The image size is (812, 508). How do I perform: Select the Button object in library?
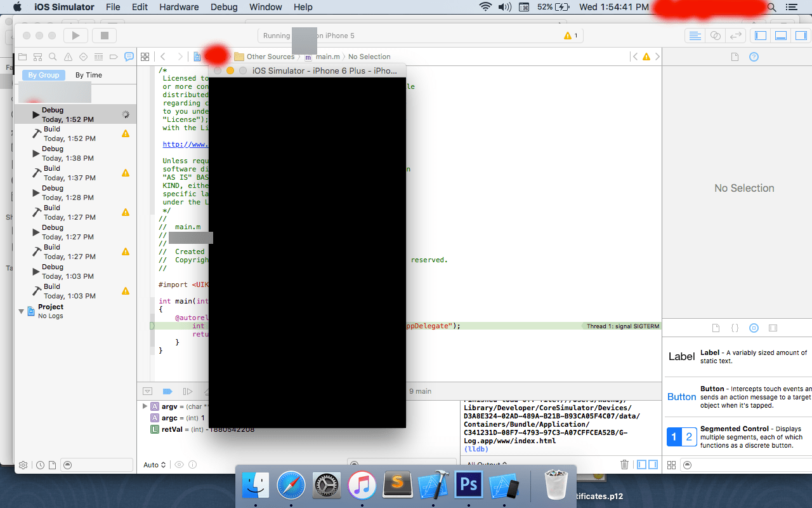click(x=737, y=397)
